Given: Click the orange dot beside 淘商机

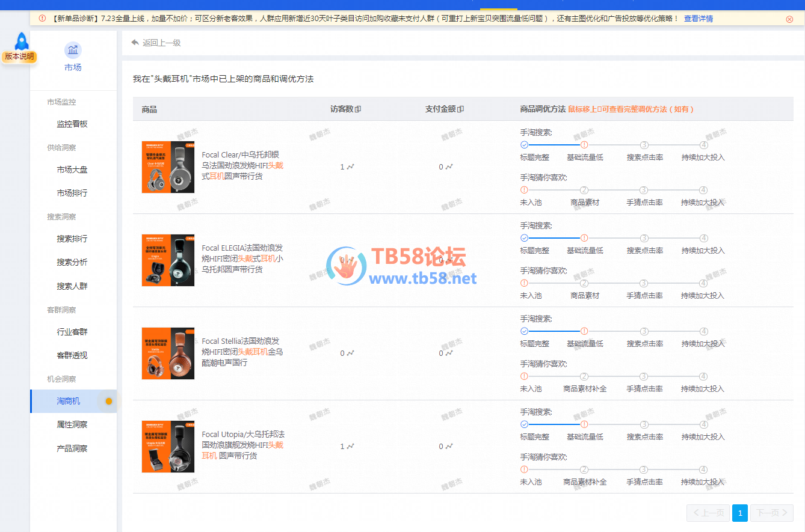Looking at the screenshot, I should click(109, 401).
